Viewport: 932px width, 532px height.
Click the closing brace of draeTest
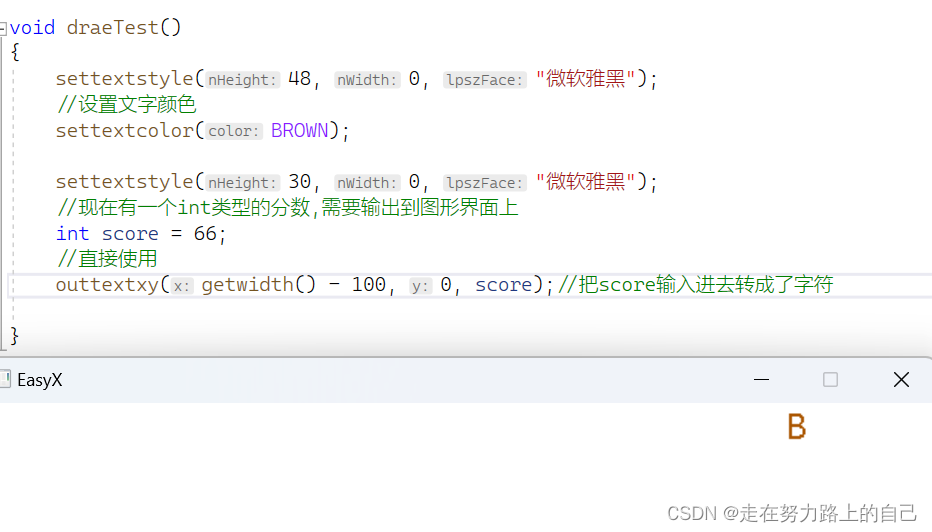coord(15,336)
